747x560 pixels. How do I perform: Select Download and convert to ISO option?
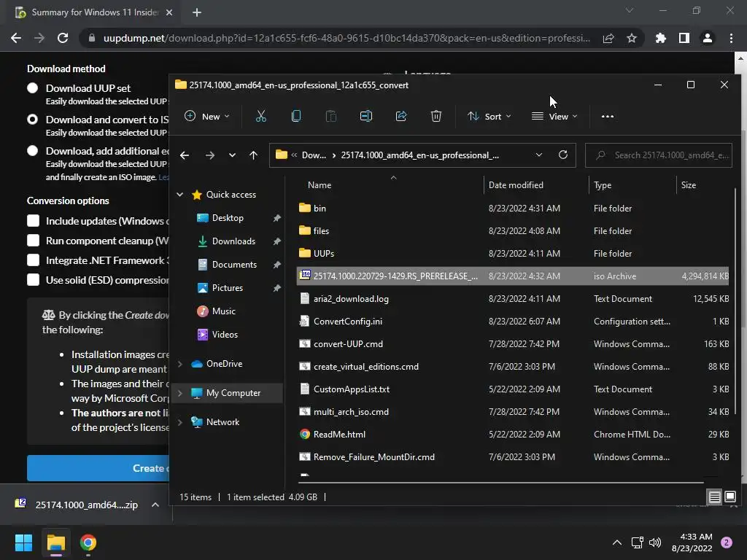[x=32, y=120]
